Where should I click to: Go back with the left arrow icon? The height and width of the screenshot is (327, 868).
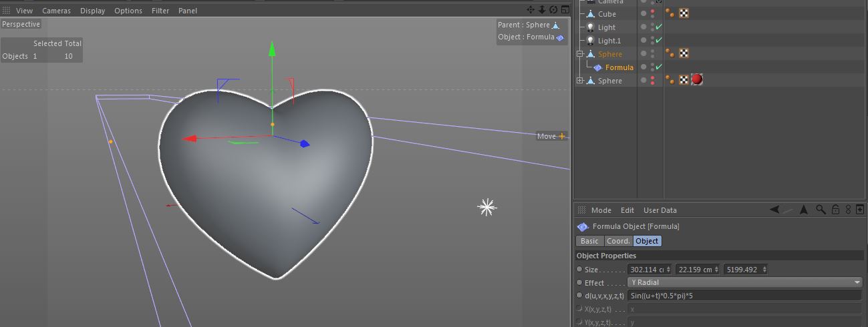pyautogui.click(x=774, y=210)
